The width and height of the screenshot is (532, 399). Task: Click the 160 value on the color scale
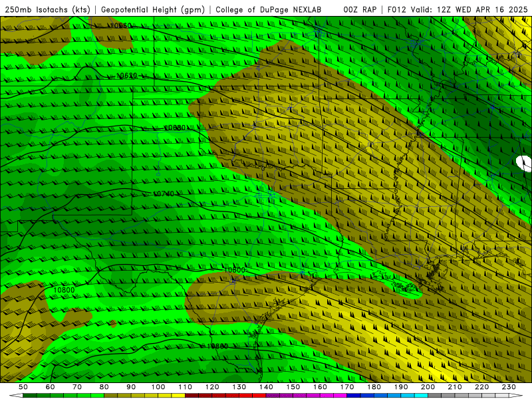320,387
